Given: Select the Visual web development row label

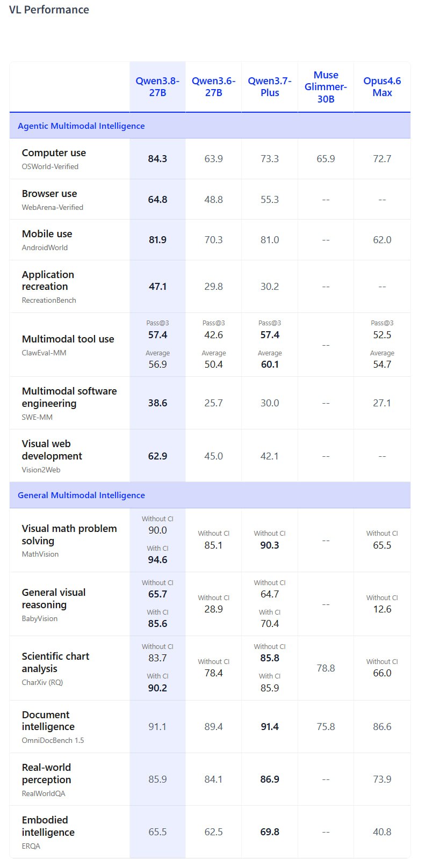Looking at the screenshot, I should coord(52,450).
